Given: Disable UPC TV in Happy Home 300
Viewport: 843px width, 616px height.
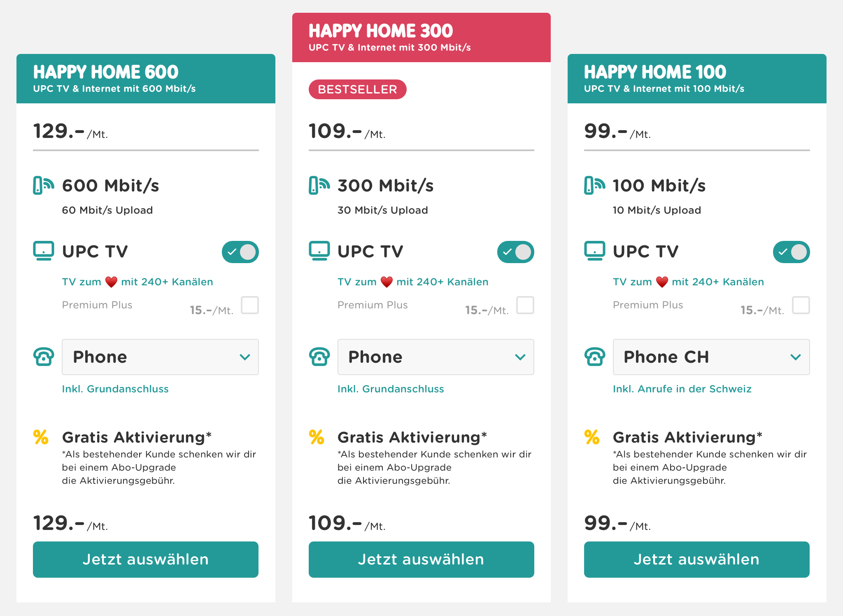Looking at the screenshot, I should click(515, 252).
